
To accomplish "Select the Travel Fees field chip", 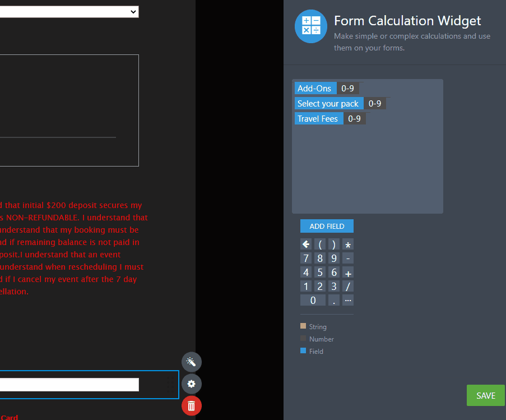I will pos(318,119).
